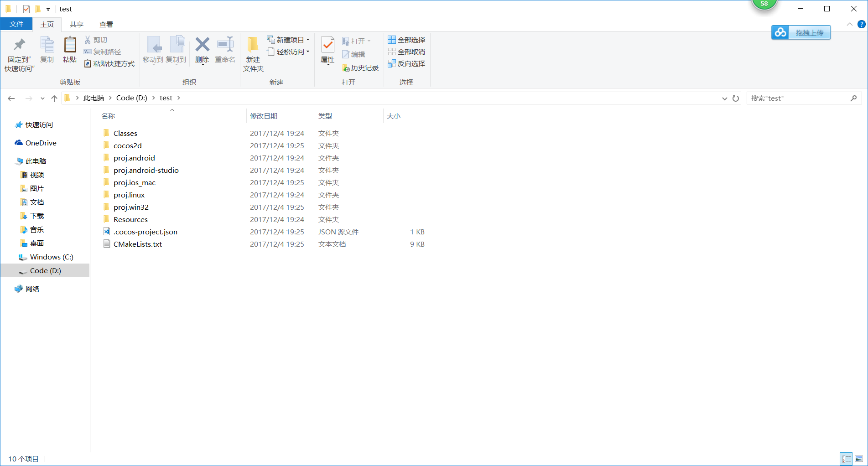The image size is (868, 466).
Task: Click Select none (全部取消)
Action: 406,52
